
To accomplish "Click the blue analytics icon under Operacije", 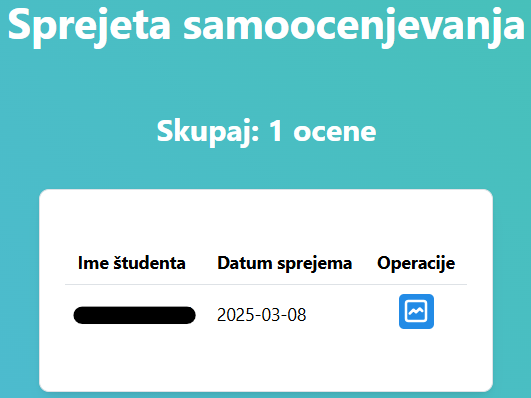I will pyautogui.click(x=416, y=311).
